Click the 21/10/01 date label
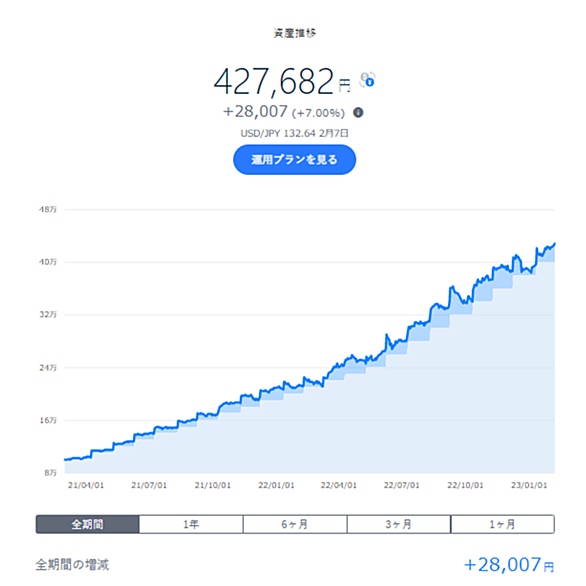Screen dimensions: 586x586 [x=212, y=485]
